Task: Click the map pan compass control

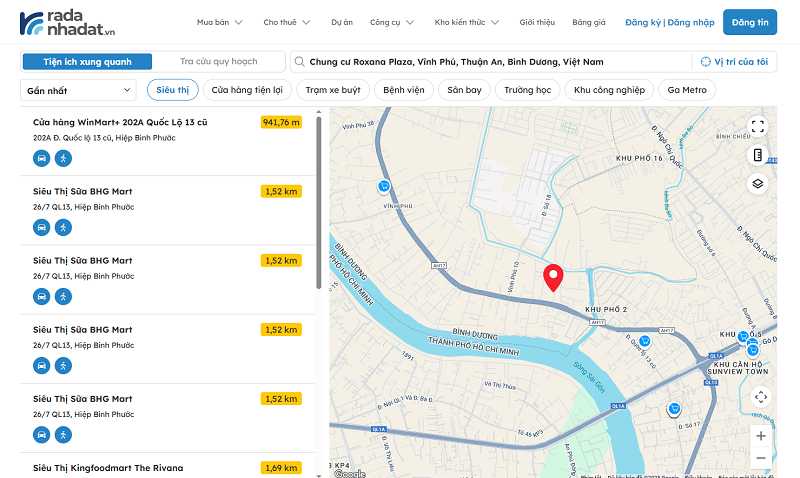Action: (x=761, y=397)
